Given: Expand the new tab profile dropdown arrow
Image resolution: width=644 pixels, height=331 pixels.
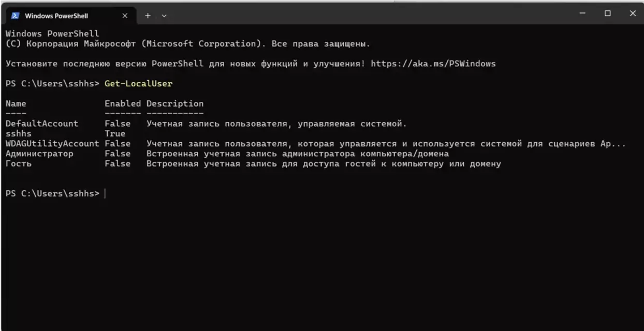Looking at the screenshot, I should tap(165, 16).
